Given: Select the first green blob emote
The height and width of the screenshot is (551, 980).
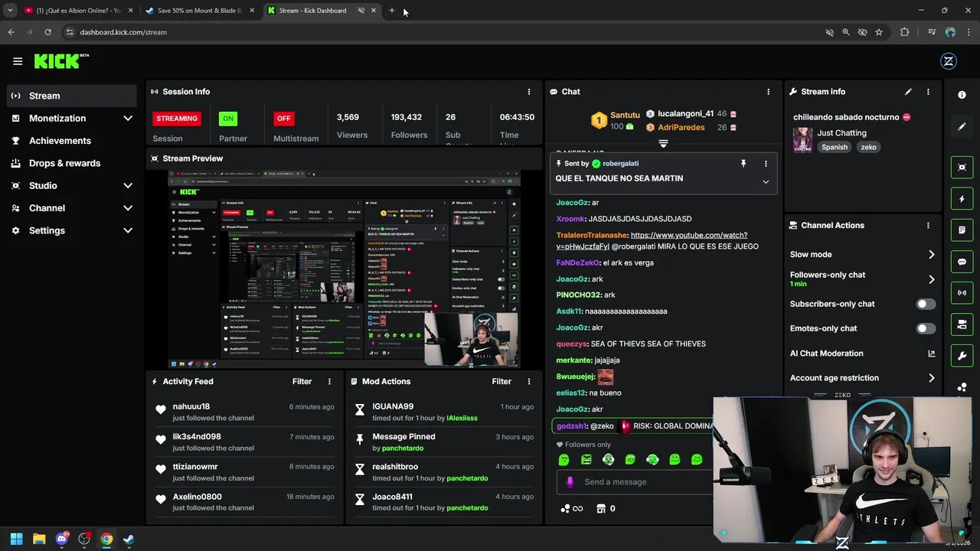Looking at the screenshot, I should click(563, 460).
